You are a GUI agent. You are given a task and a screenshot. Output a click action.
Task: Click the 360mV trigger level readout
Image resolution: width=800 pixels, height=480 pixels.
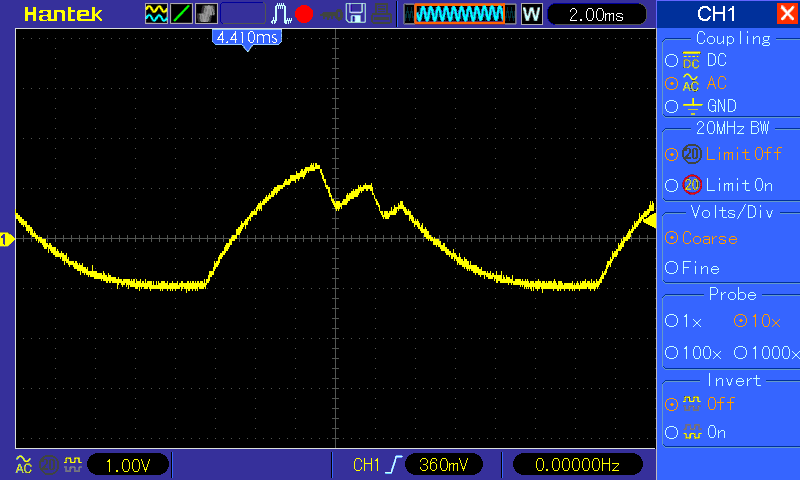[443, 465]
